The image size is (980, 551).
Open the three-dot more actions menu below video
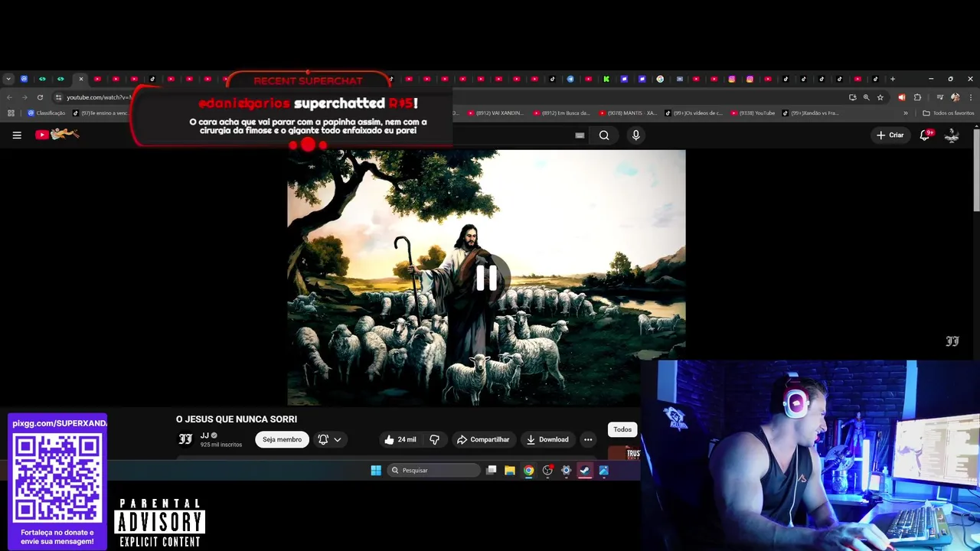(x=588, y=439)
